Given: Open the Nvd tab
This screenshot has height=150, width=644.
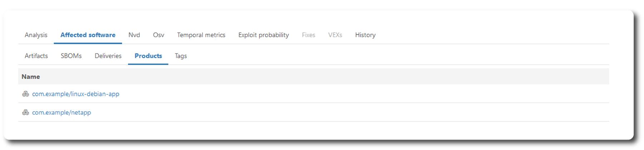Looking at the screenshot, I should pyautogui.click(x=134, y=35).
